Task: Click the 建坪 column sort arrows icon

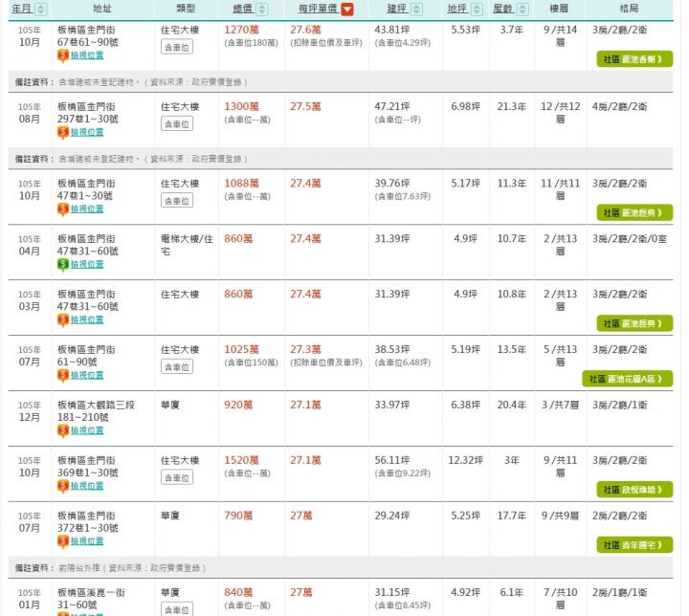Action: [x=416, y=9]
